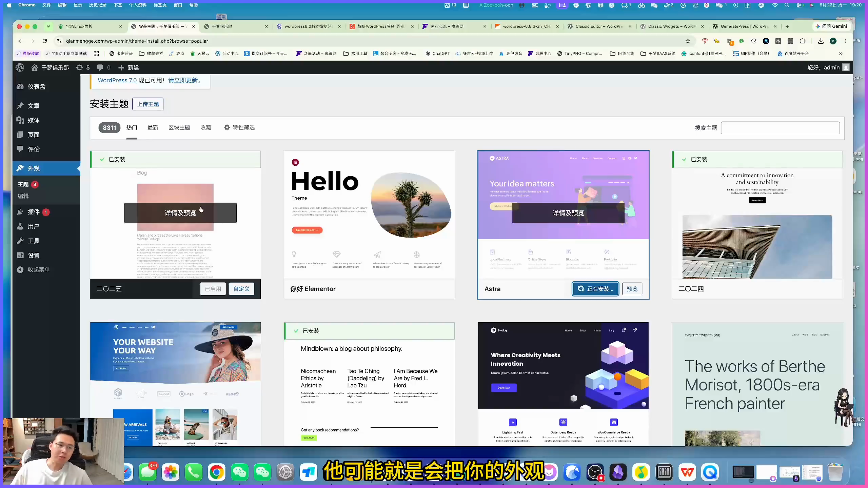868x488 pixels.
Task: Click the 已启用 activated button
Action: pos(213,289)
